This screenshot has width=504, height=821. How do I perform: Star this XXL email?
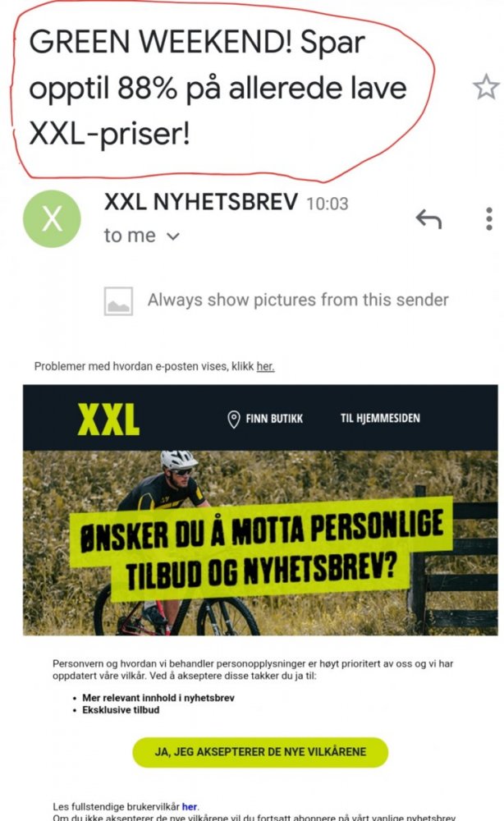[x=486, y=87]
